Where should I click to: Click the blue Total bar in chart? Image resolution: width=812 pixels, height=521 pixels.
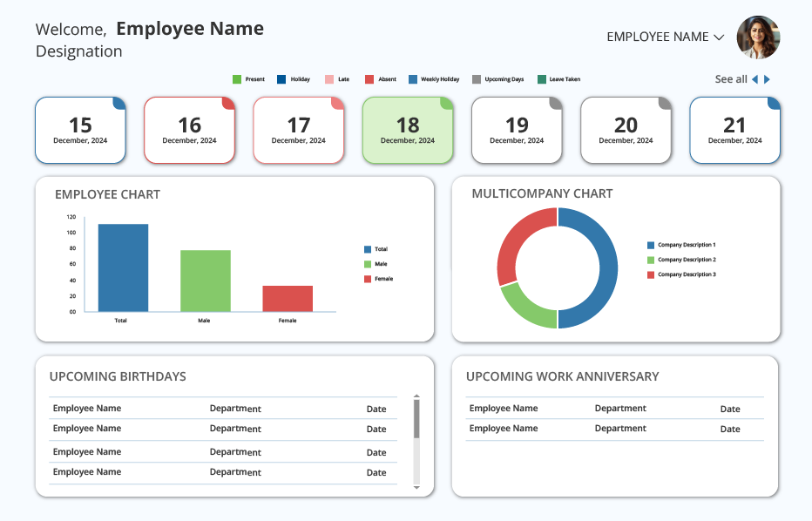123,267
